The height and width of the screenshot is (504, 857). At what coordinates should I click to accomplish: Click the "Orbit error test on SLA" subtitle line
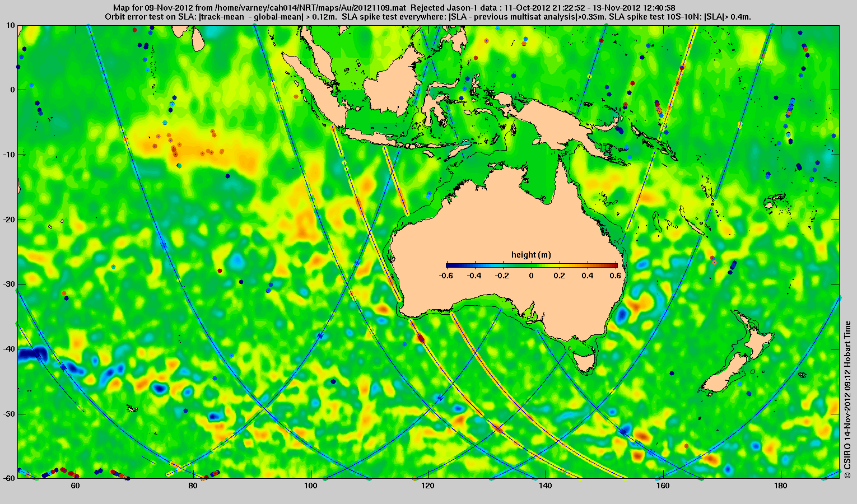click(x=428, y=17)
